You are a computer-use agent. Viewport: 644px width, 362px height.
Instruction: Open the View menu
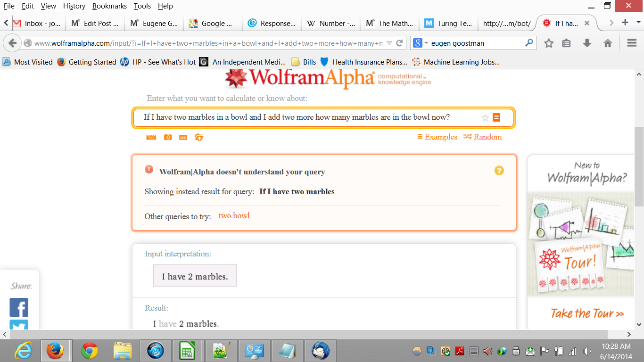(48, 6)
